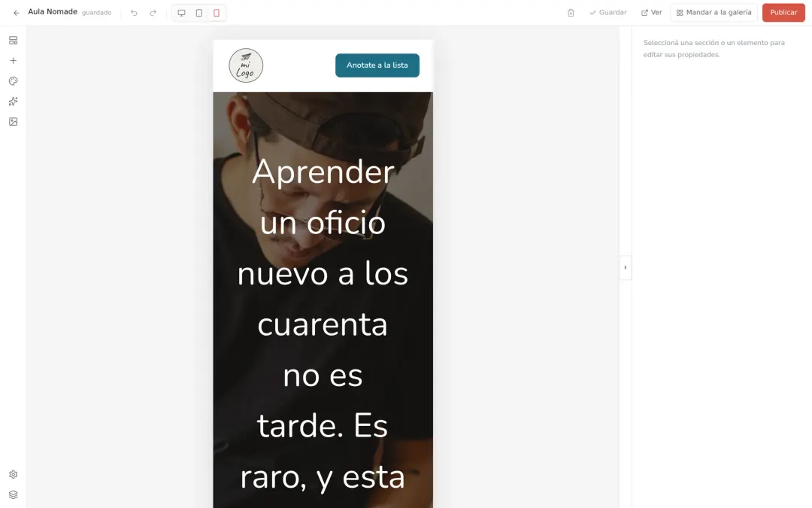This screenshot has height=508, width=812.
Task: Go back with the left arrow icon
Action: click(16, 13)
